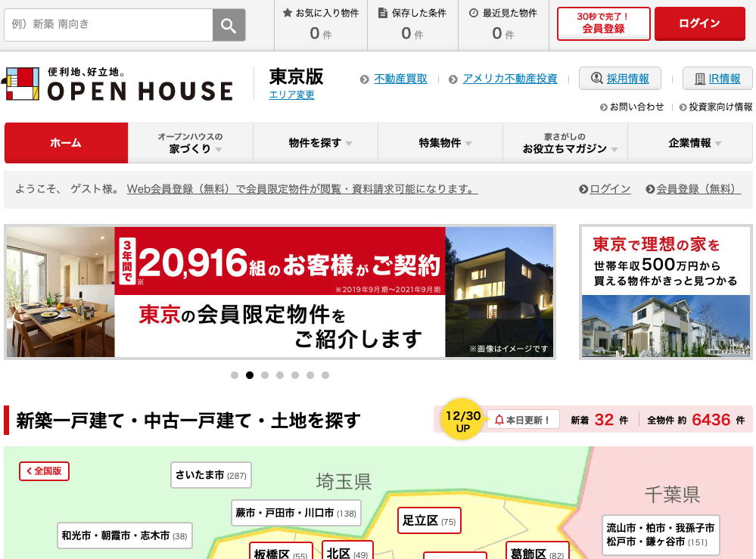Viewport: 756px width, 559px height.
Task: Click arrow icon before 会員登録（無料）
Action: pyautogui.click(x=650, y=189)
